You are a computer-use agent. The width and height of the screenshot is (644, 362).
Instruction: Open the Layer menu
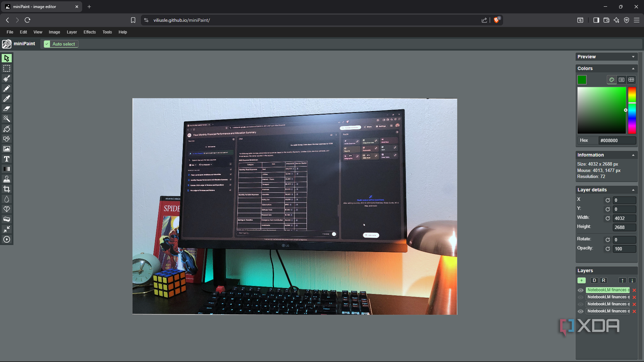click(x=71, y=32)
